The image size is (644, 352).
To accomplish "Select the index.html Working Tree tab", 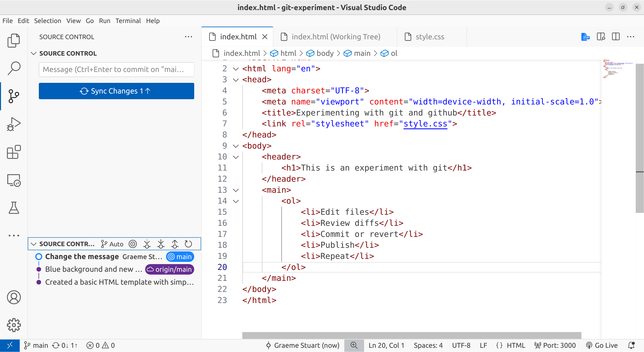I will (x=335, y=36).
